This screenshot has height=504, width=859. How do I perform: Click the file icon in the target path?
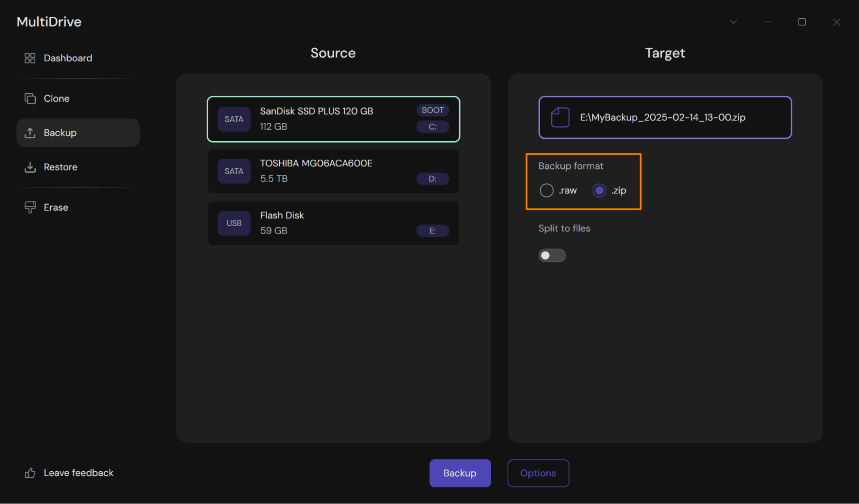(560, 117)
